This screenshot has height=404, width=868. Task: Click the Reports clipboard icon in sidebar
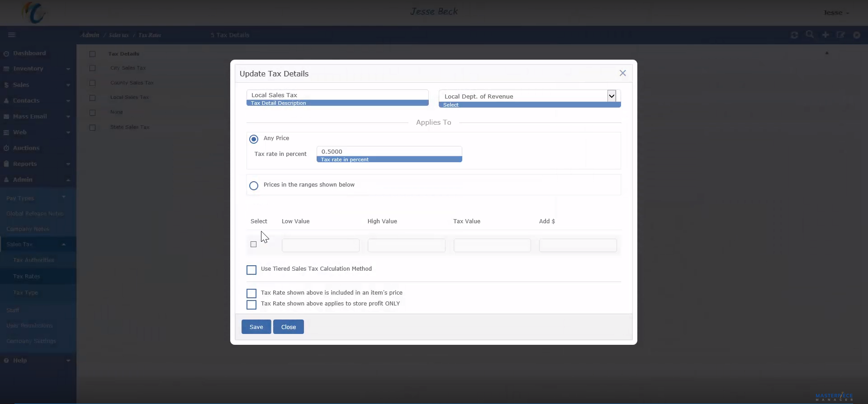coord(6,164)
